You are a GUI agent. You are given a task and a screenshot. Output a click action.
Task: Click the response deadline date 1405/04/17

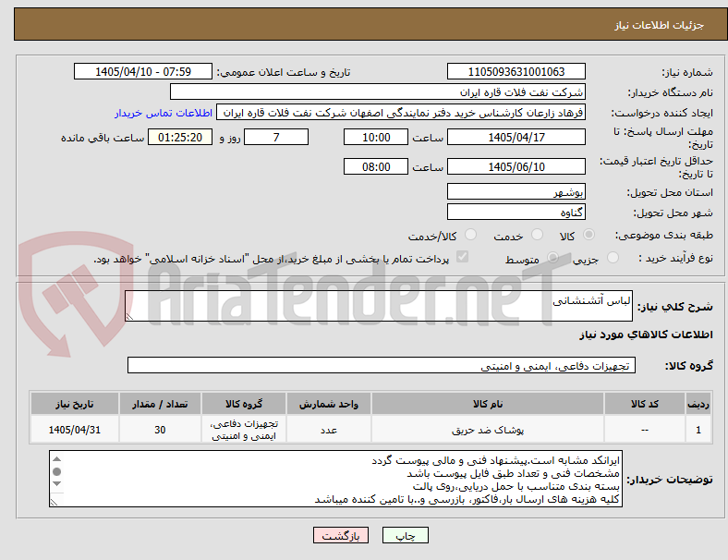(x=516, y=137)
